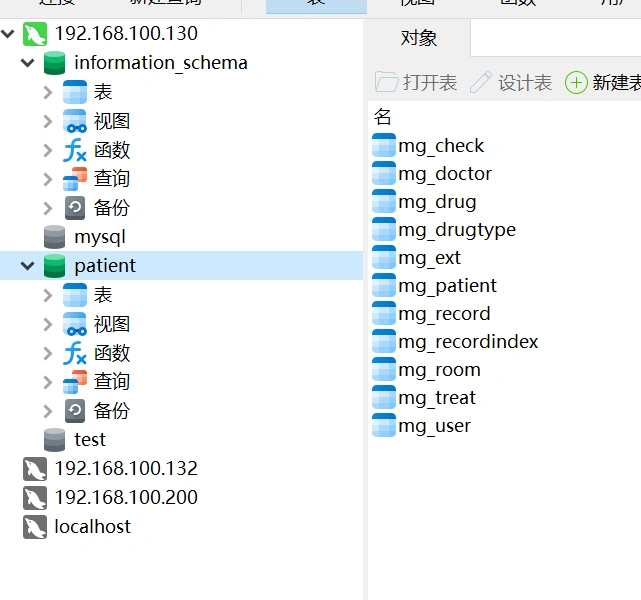Click the 192.168.100.130 connection icon
641x600 pixels.
35,34
